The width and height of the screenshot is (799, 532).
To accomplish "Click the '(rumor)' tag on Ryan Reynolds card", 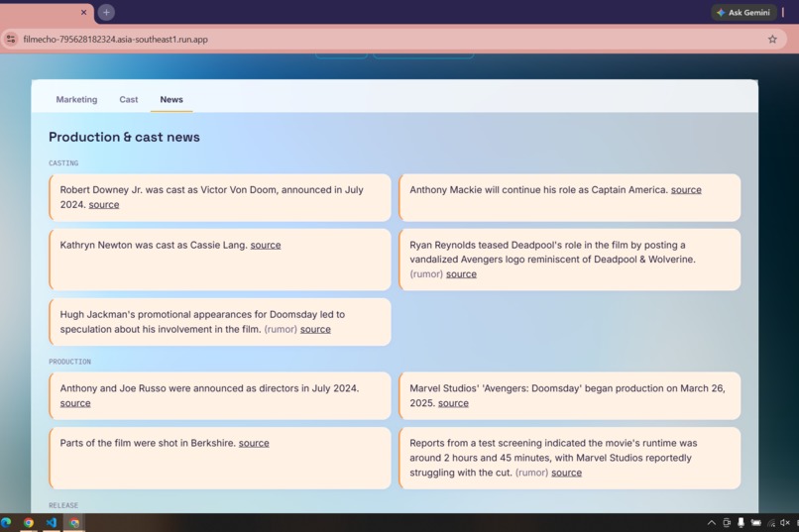I will [x=426, y=273].
